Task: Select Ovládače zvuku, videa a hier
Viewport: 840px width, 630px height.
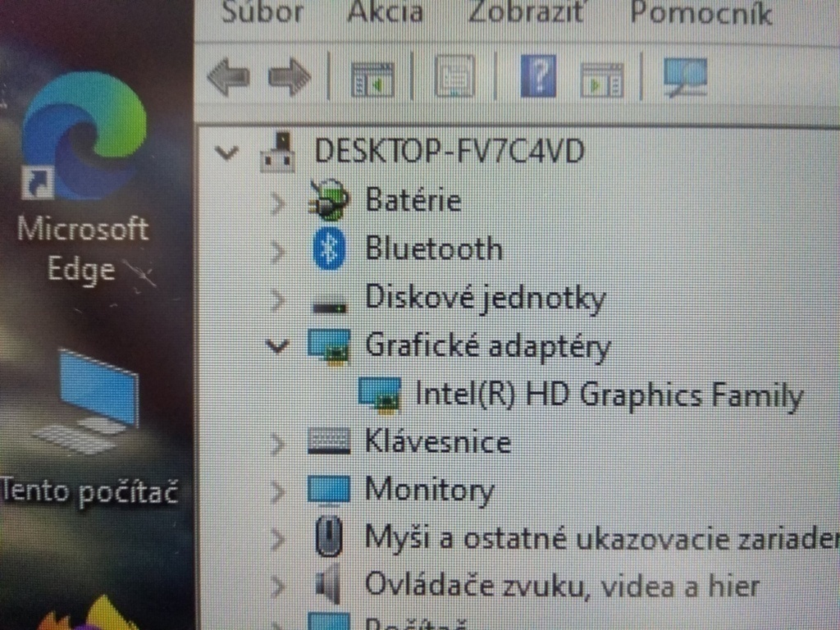Action: pyautogui.click(x=562, y=586)
